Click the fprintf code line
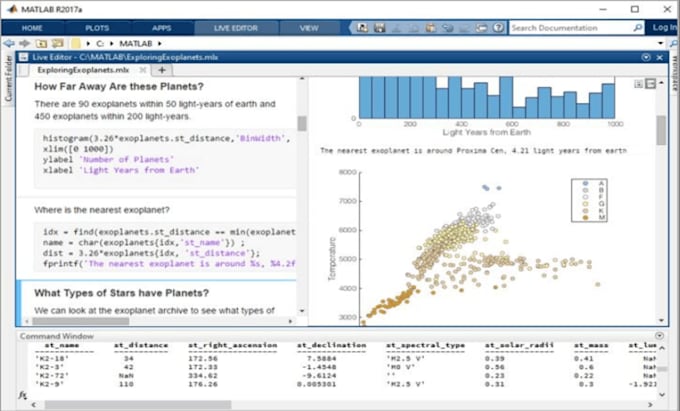Viewport: 680px width, 411px height. (x=169, y=264)
